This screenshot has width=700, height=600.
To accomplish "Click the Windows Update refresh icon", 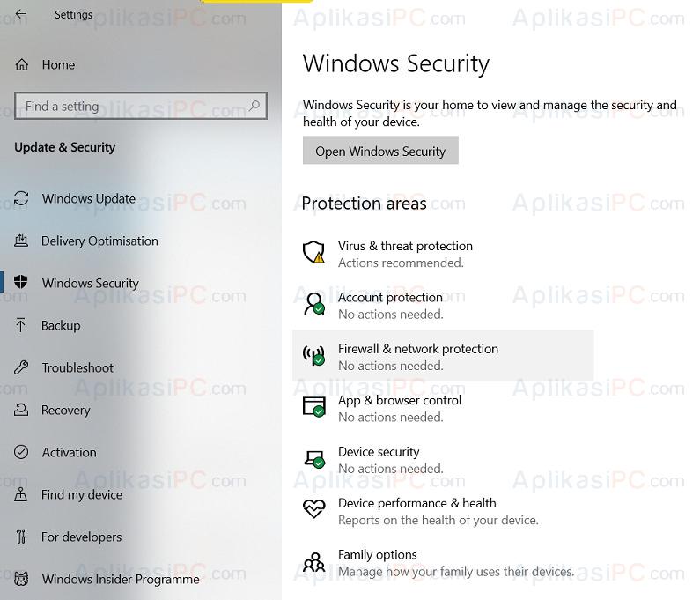I will coord(21,198).
